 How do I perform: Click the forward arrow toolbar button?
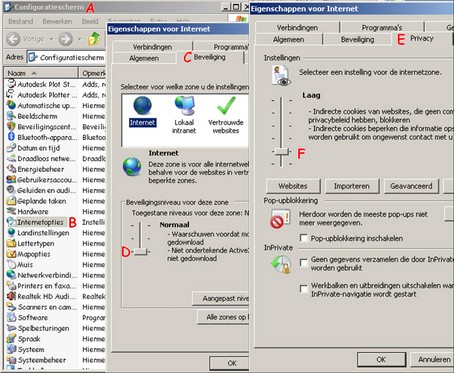click(x=66, y=39)
